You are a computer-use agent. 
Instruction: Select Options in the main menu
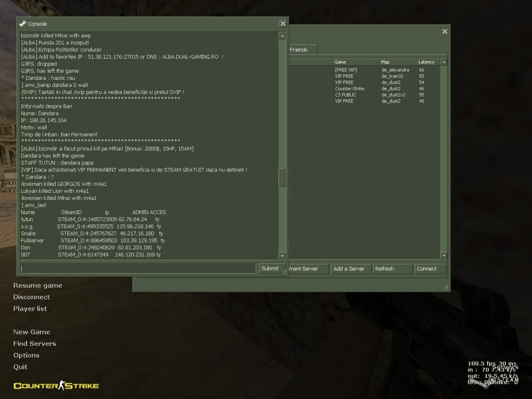tap(26, 355)
